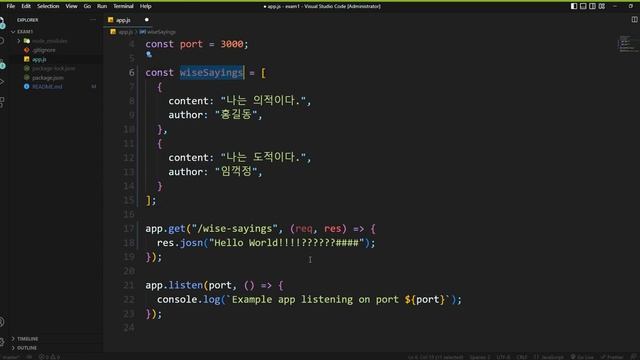Open the View menu
Viewport: 640px width, 360px height.
[71, 6]
